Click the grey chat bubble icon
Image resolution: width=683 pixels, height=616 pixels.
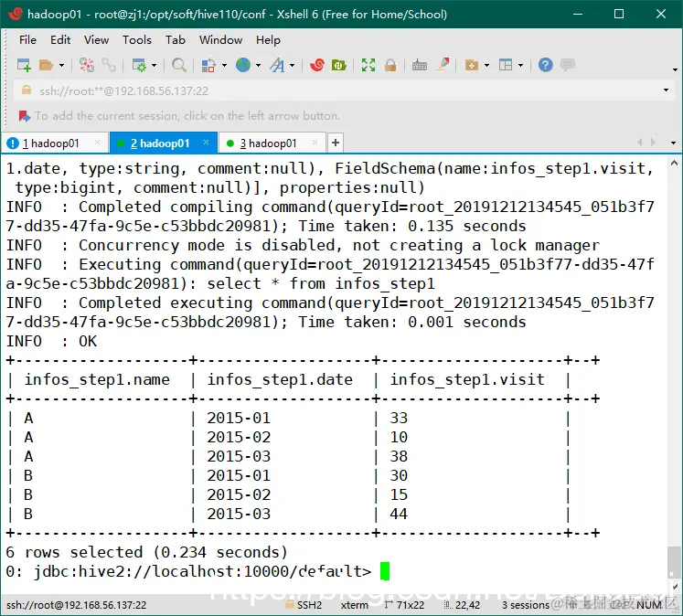coord(568,65)
